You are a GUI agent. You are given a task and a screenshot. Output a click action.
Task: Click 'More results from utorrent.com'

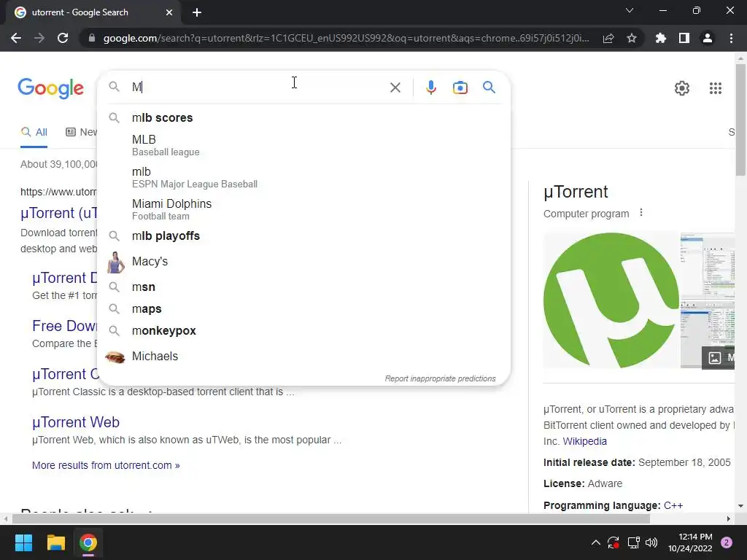coord(106,465)
